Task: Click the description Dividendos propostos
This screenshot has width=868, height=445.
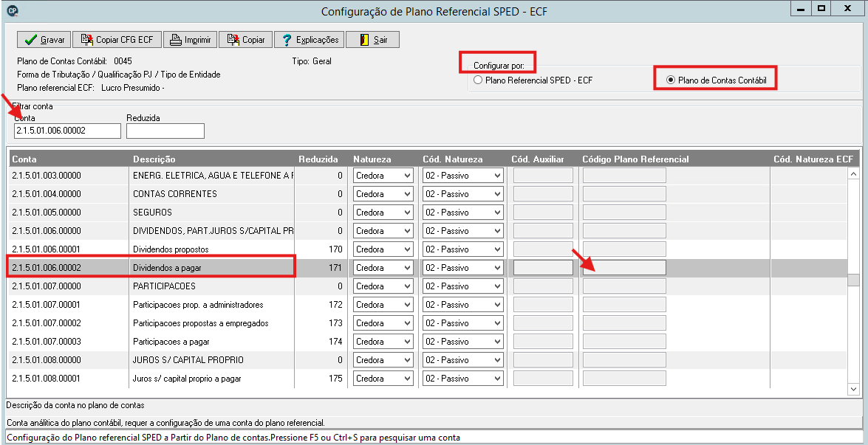Action: point(171,249)
